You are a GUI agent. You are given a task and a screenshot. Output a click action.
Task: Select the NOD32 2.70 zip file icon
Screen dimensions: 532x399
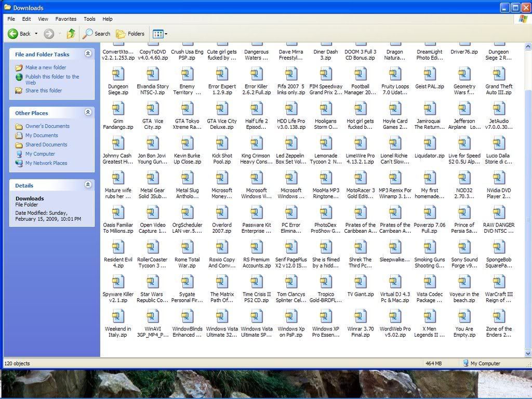[x=464, y=178]
